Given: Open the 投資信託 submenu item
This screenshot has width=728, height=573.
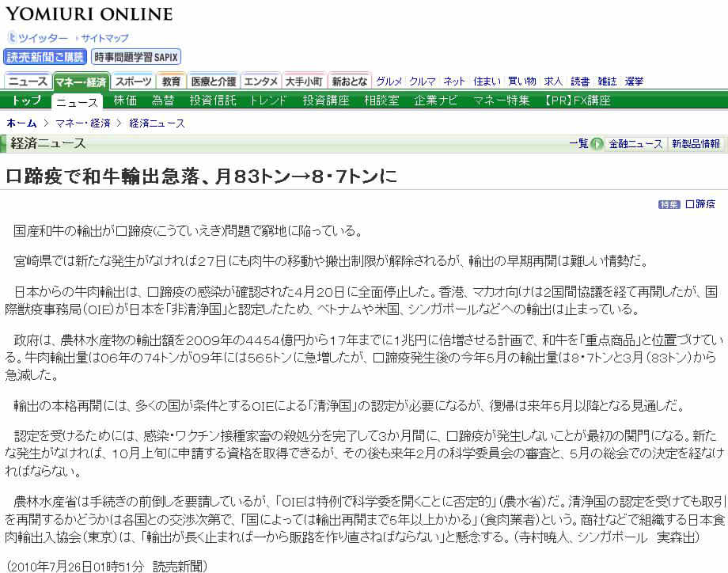Looking at the screenshot, I should point(213,101).
